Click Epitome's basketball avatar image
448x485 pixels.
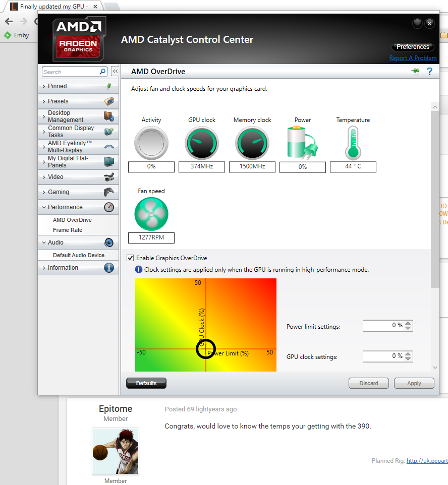click(x=116, y=451)
